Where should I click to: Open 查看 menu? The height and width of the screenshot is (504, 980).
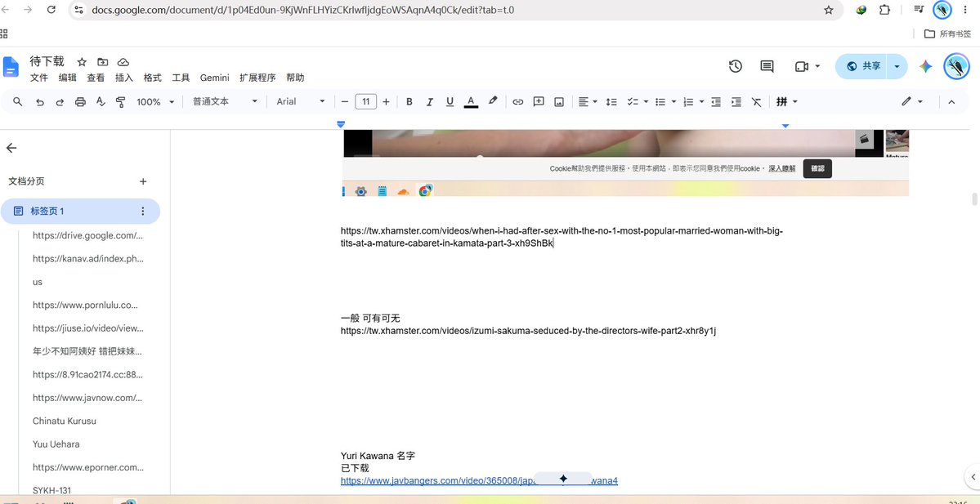[96, 78]
